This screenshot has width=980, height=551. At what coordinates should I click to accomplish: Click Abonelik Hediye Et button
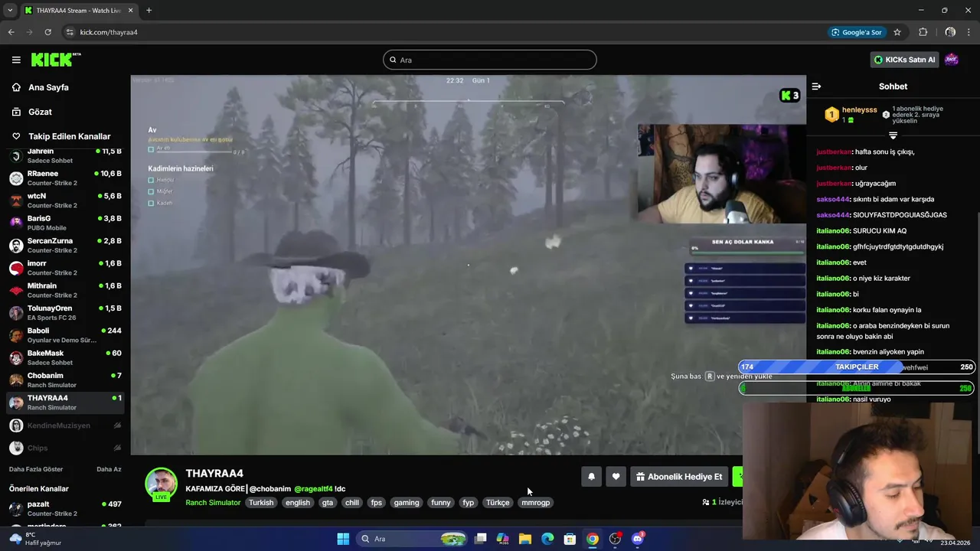coord(679,477)
